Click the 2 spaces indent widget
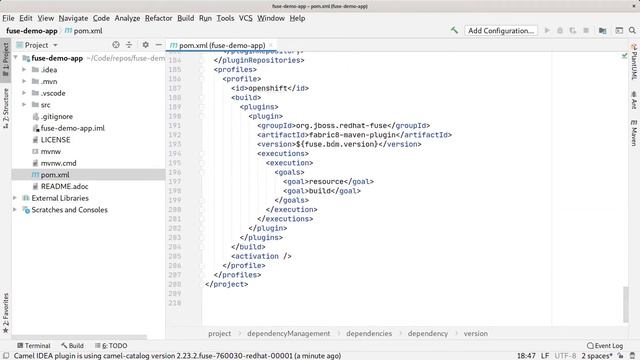This screenshot has width=640, height=360. pos(597,356)
